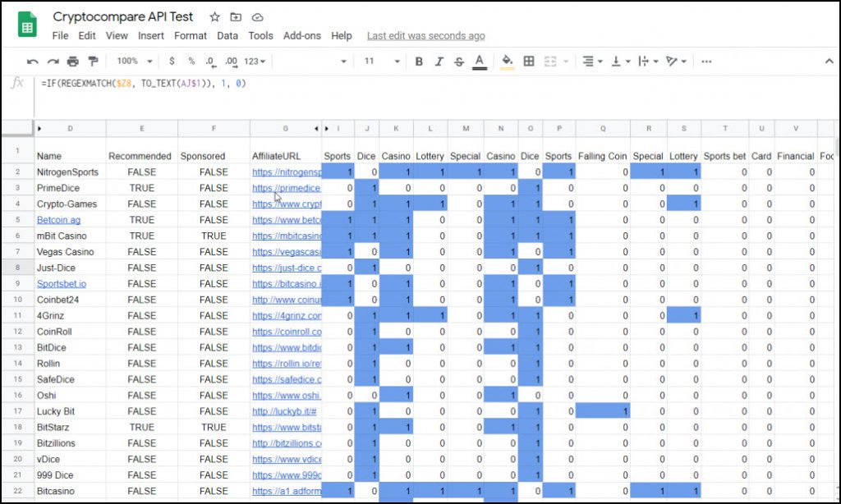This screenshot has width=841, height=504.
Task: Open the 'Last edit was seconds ago' history
Action: coord(426,36)
